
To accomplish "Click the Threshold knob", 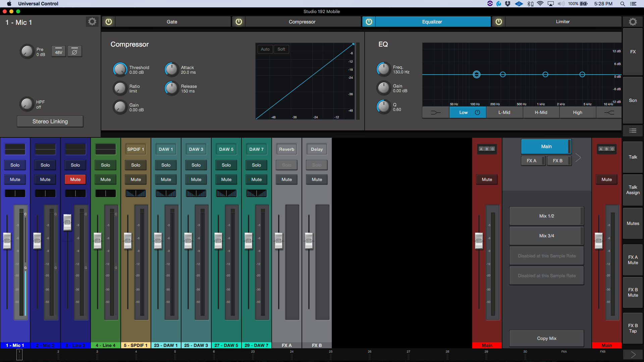I will click(x=120, y=70).
